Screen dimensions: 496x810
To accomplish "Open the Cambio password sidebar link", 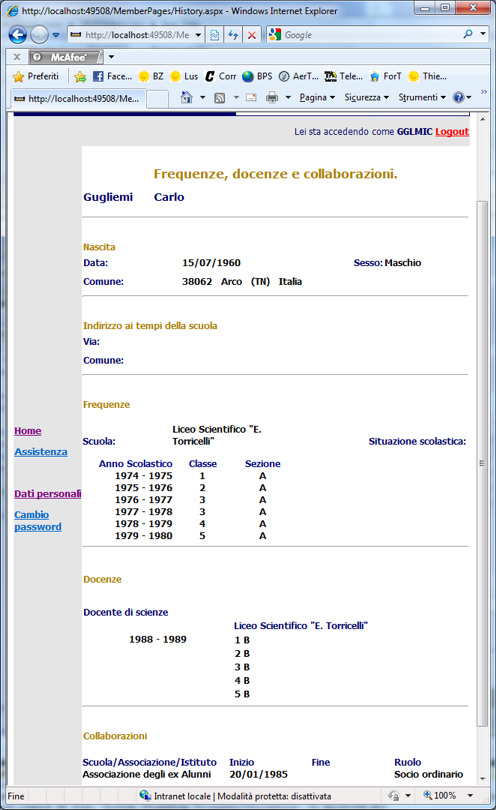I will [x=38, y=521].
